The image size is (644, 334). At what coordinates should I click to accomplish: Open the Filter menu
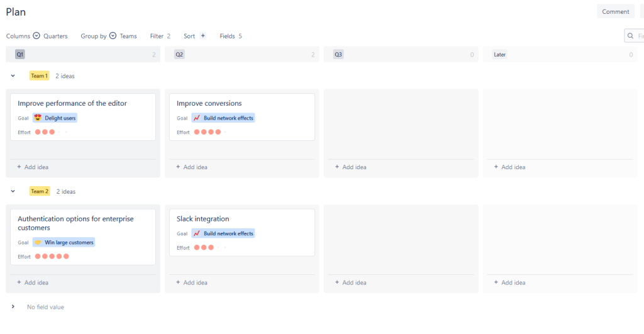(160, 36)
